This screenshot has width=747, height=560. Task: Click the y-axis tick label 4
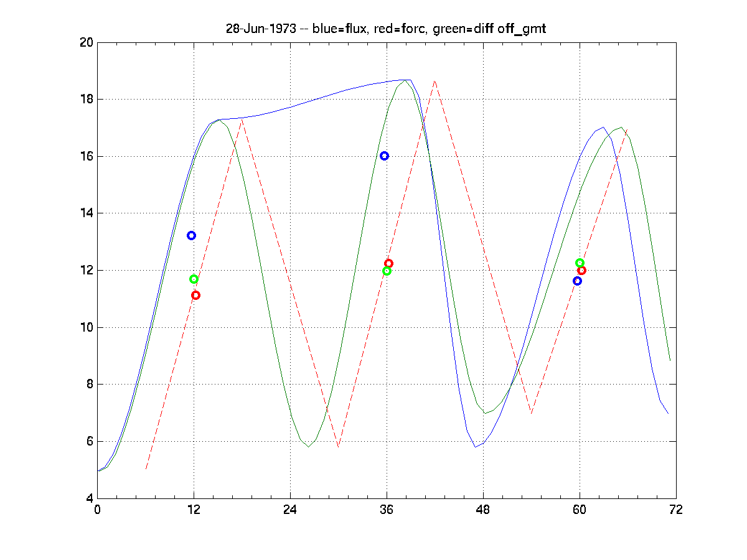tap(88, 498)
